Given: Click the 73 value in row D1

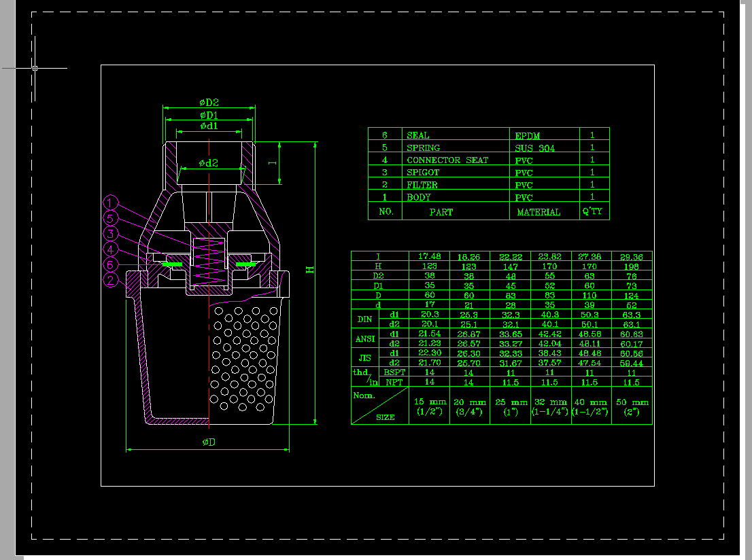Looking at the screenshot, I should coord(631,285).
